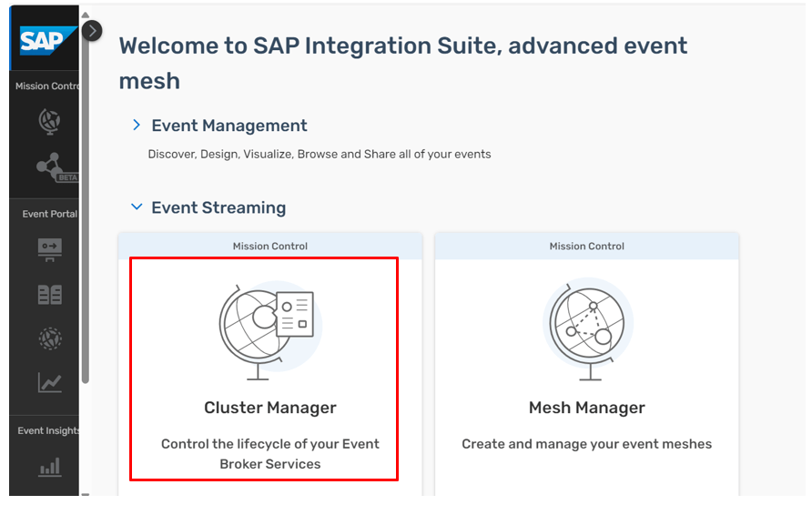Image resolution: width=812 pixels, height=525 pixels.
Task: Open the line chart icon under Event Portal
Action: point(50,383)
